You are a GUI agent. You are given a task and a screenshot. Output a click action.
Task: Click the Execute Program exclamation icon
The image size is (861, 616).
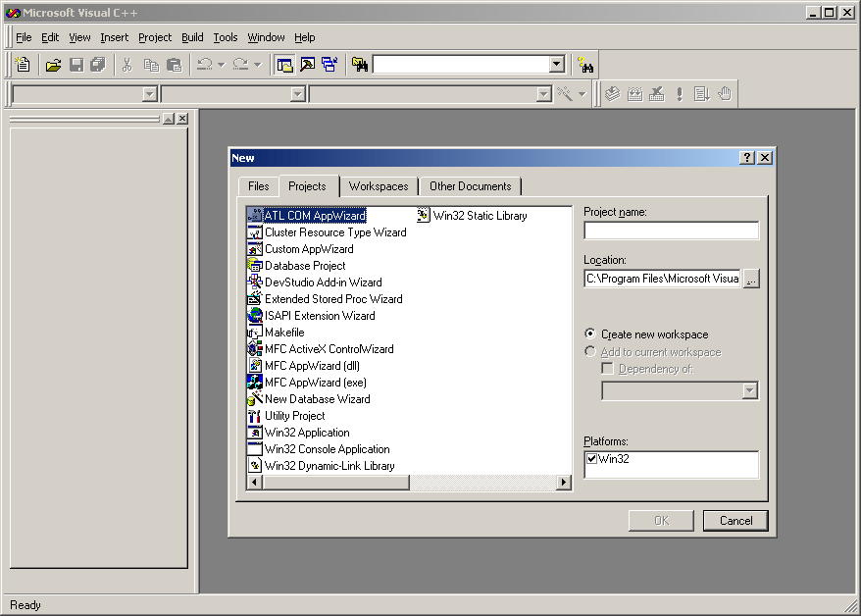(x=680, y=94)
